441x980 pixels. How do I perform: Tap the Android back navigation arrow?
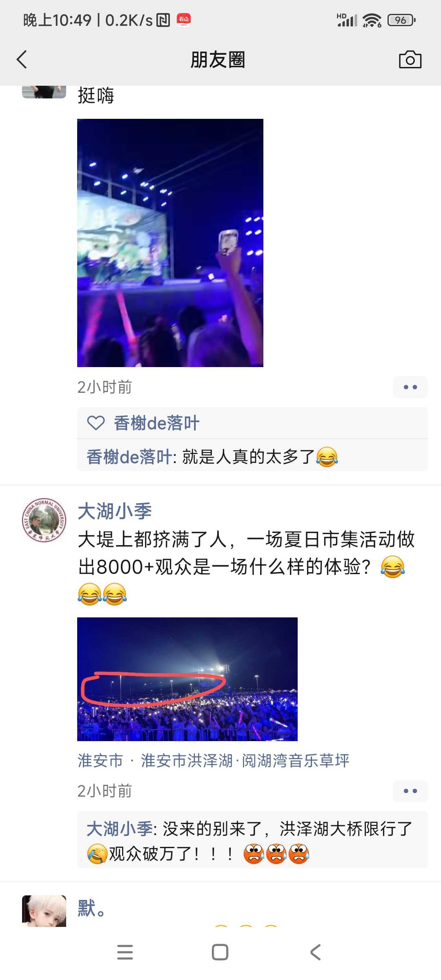(x=316, y=952)
